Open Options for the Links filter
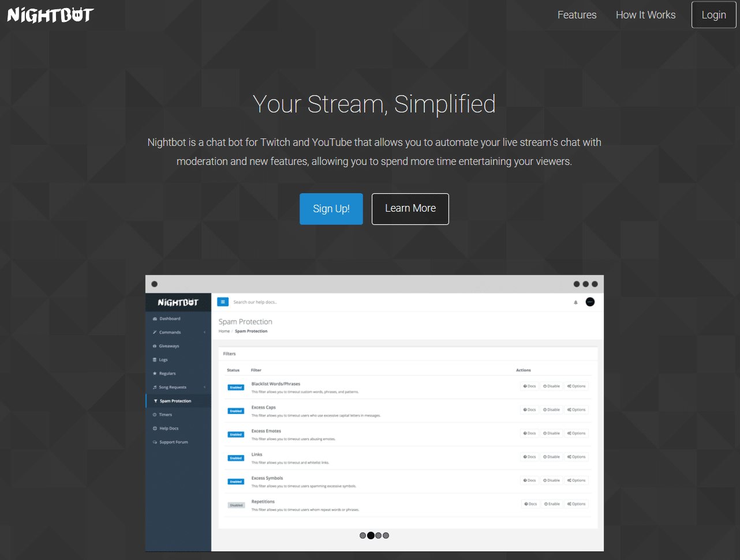Screen dimensions: 740x560 click(576, 457)
